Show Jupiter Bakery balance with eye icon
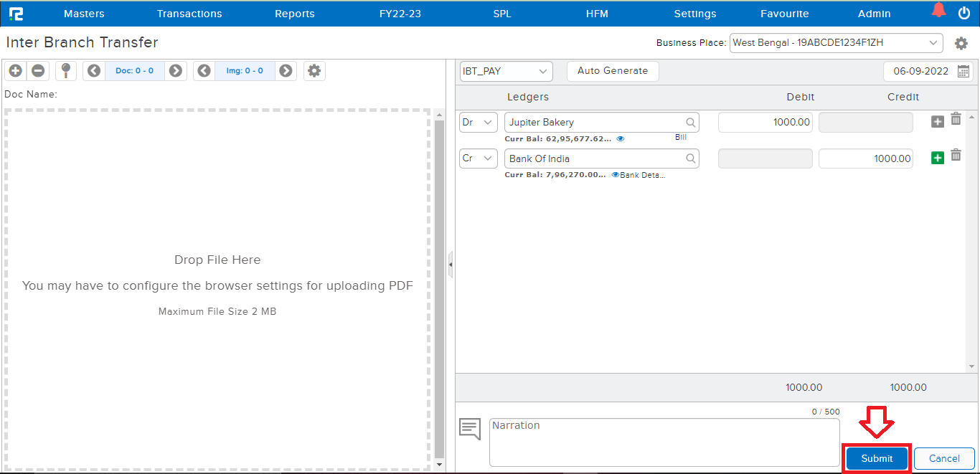Screen dimensions: 980x474 pyautogui.click(x=621, y=138)
